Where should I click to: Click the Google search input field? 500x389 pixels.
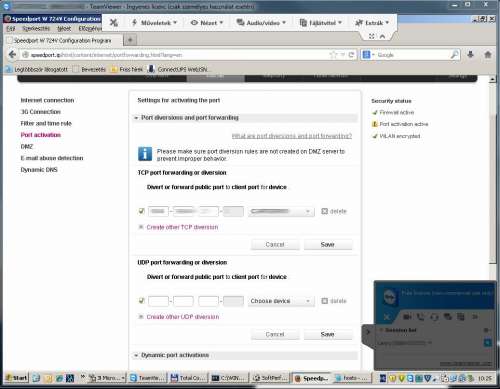pos(413,55)
